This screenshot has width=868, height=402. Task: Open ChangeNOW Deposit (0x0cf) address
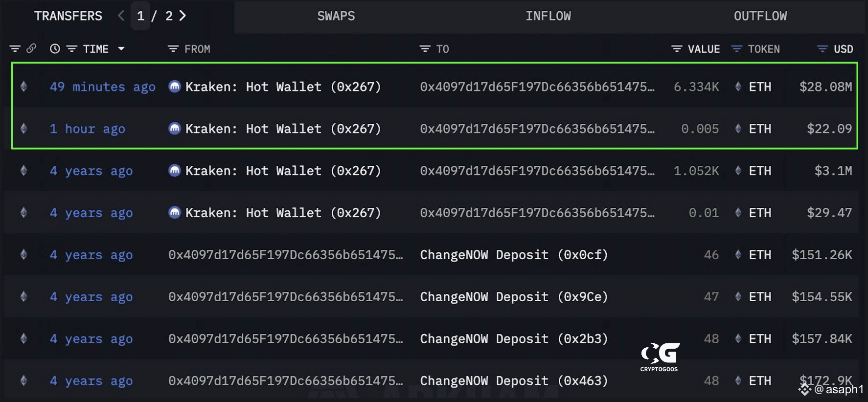(x=514, y=255)
